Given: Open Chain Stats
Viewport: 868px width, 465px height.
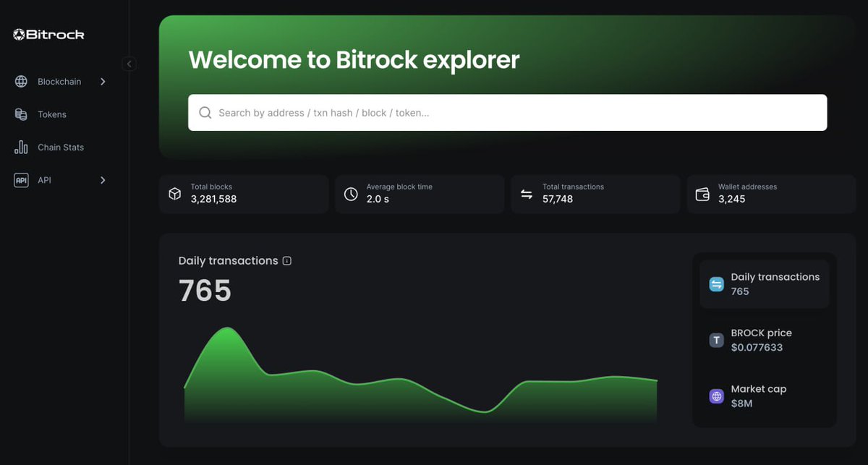Looking at the screenshot, I should tap(61, 147).
